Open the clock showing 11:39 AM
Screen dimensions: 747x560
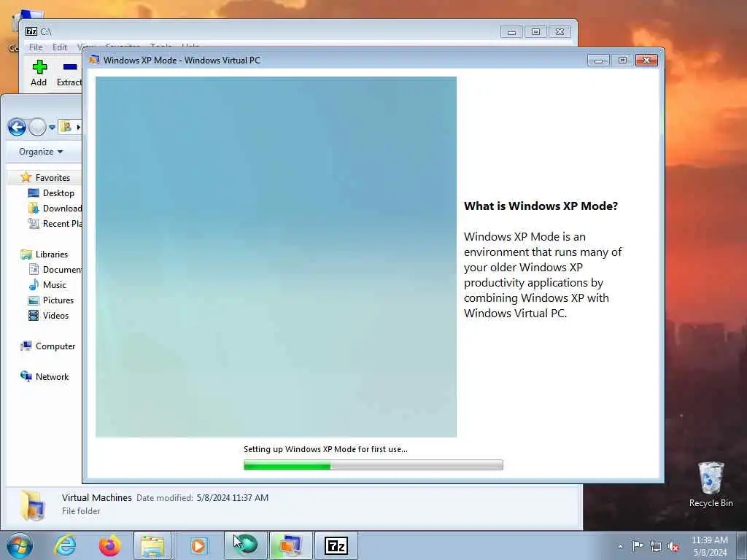pyautogui.click(x=710, y=546)
